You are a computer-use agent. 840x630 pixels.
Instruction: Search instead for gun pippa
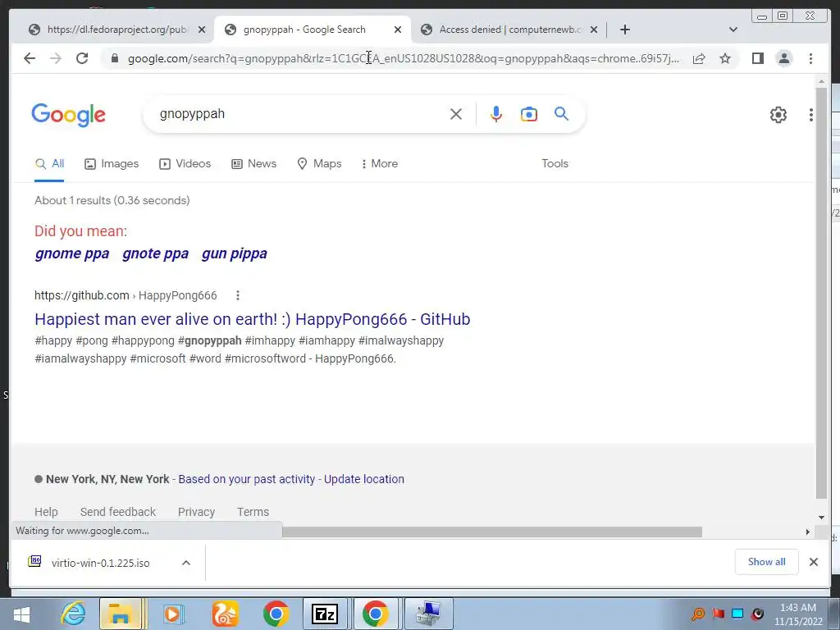click(x=234, y=253)
